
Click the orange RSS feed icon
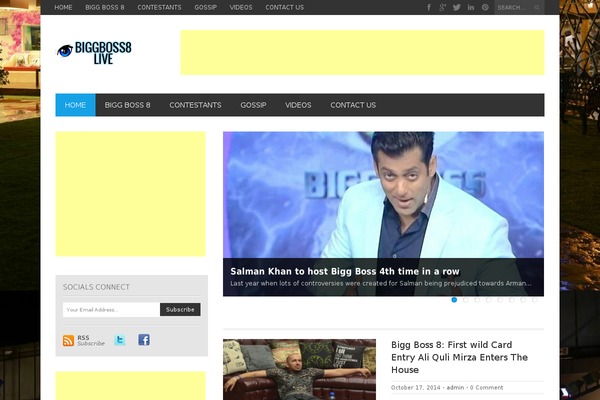pos(68,340)
